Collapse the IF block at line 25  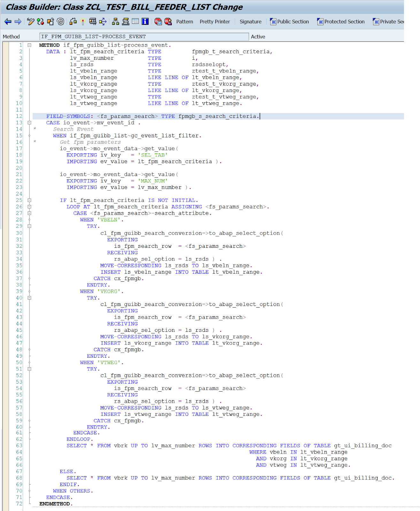point(29,200)
